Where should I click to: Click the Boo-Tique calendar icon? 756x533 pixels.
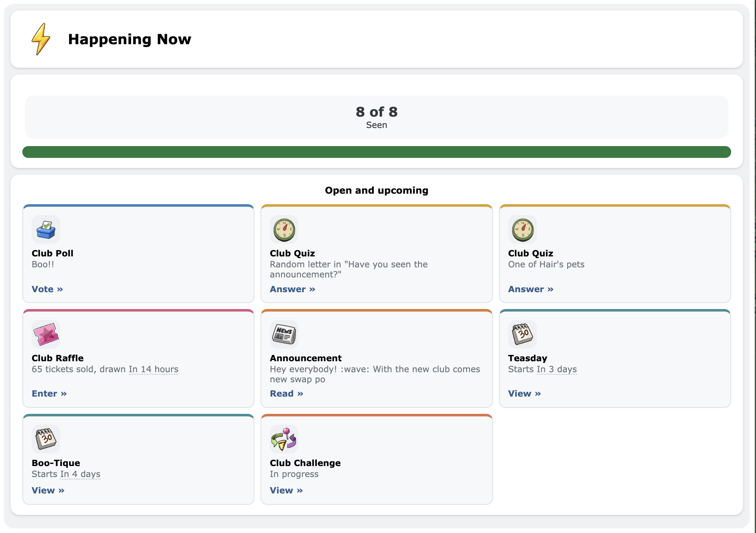(46, 439)
